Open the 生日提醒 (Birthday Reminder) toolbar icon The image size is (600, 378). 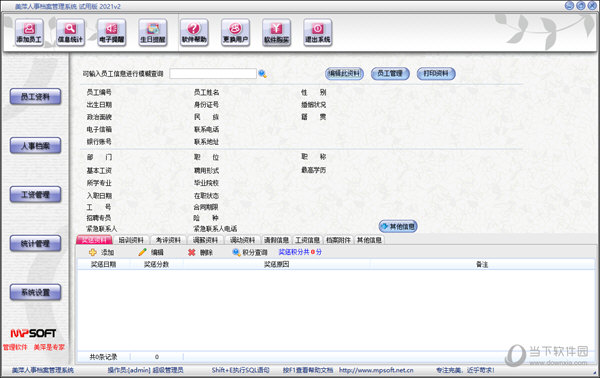(x=153, y=33)
